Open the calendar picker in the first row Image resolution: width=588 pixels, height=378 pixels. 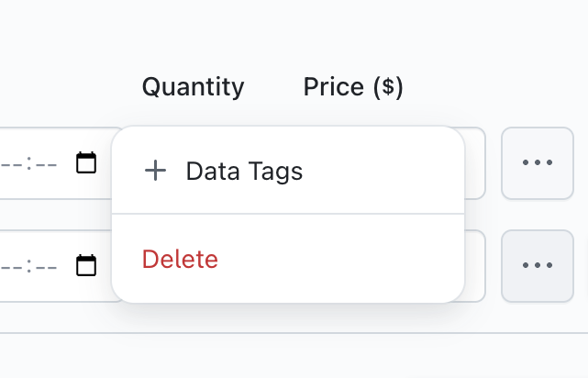click(86, 163)
